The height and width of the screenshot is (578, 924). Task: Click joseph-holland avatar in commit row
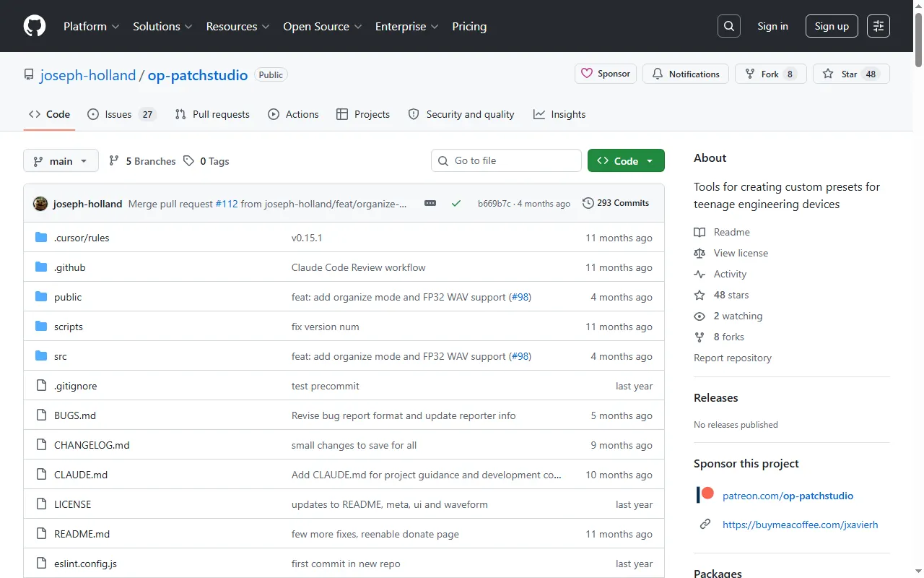point(40,204)
